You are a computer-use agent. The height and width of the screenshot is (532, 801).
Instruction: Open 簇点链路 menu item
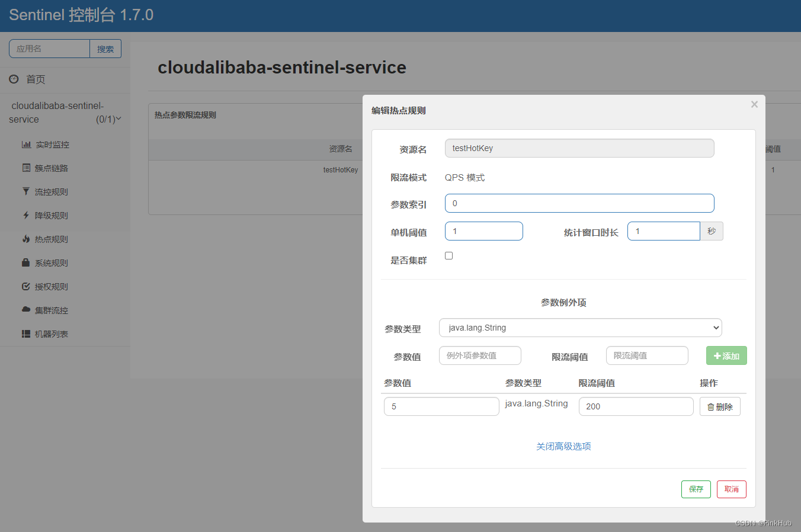click(52, 168)
